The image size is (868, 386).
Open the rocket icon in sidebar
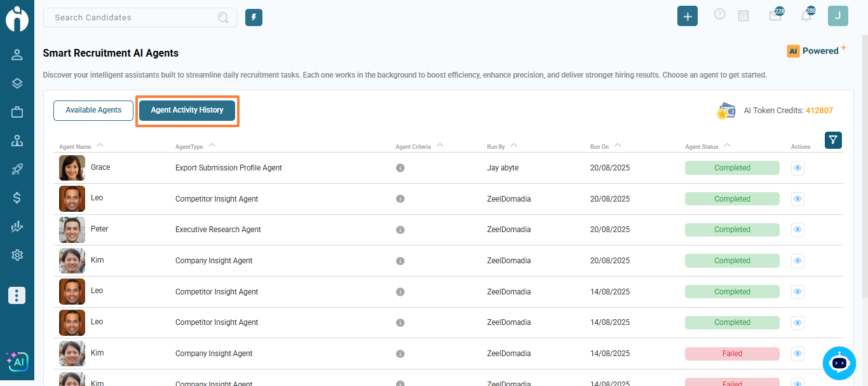pyautogui.click(x=17, y=169)
